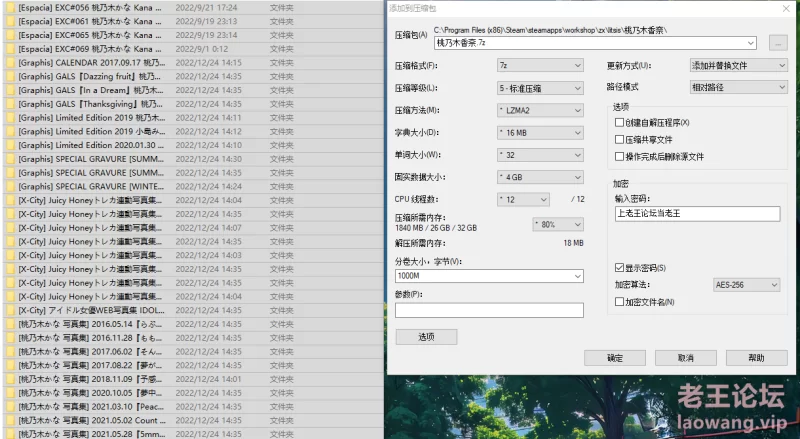The width and height of the screenshot is (800, 439).
Task: Select folder icon of 写真集 2021.05.02 Count row
Action: point(10,421)
